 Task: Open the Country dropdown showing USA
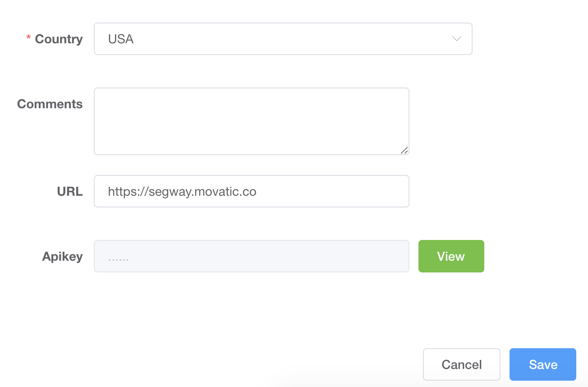(x=282, y=39)
